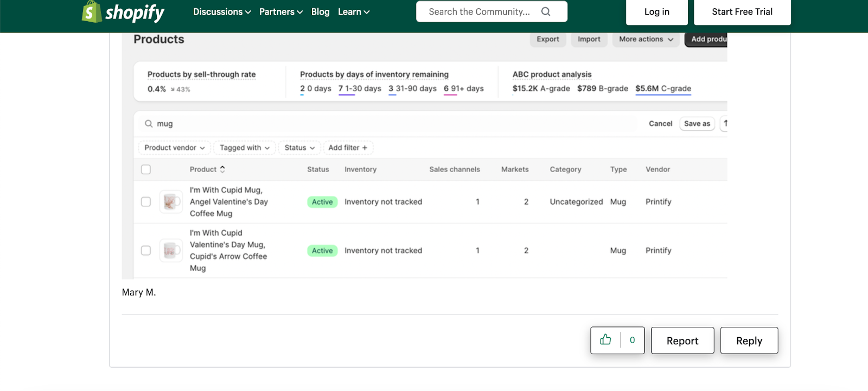Image resolution: width=868 pixels, height=391 pixels.
Task: Click the Save as button
Action: (697, 124)
